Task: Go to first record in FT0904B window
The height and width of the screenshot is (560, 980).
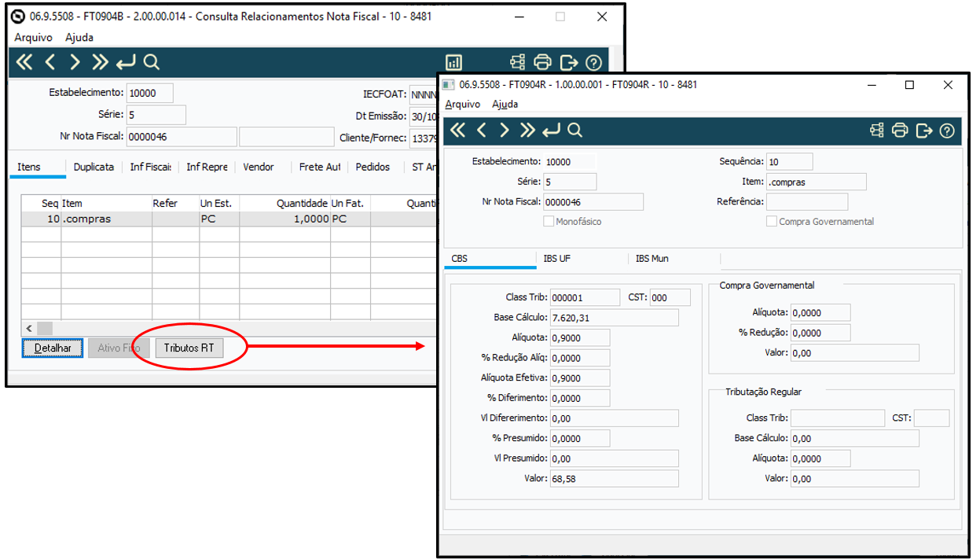Action: (x=24, y=62)
